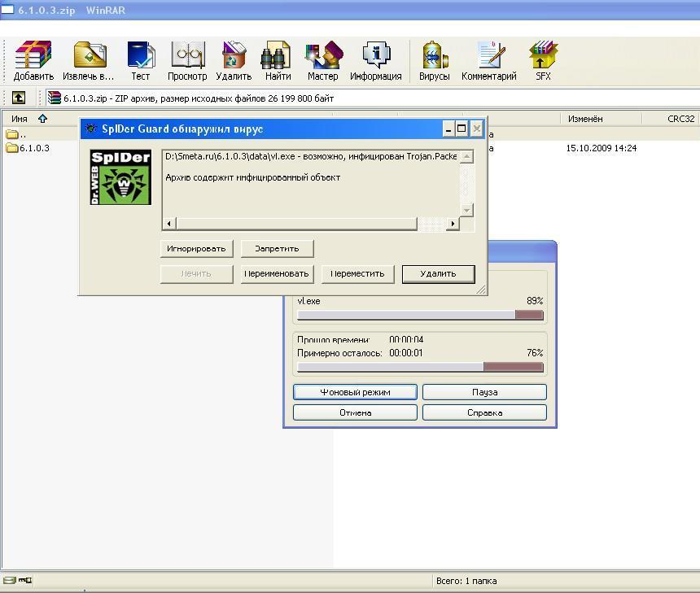Click the Извлечь в... (Extract) toolbar icon
The image size is (700, 593).
[x=89, y=58]
